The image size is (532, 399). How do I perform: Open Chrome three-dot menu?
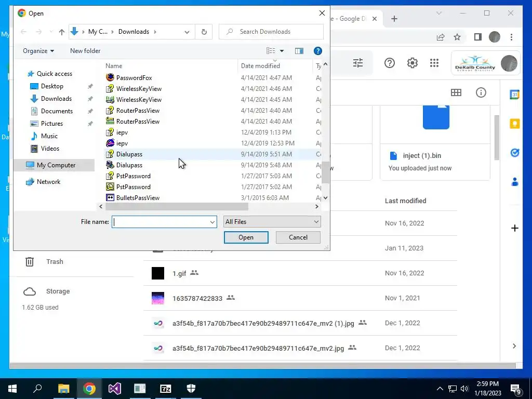[511, 37]
